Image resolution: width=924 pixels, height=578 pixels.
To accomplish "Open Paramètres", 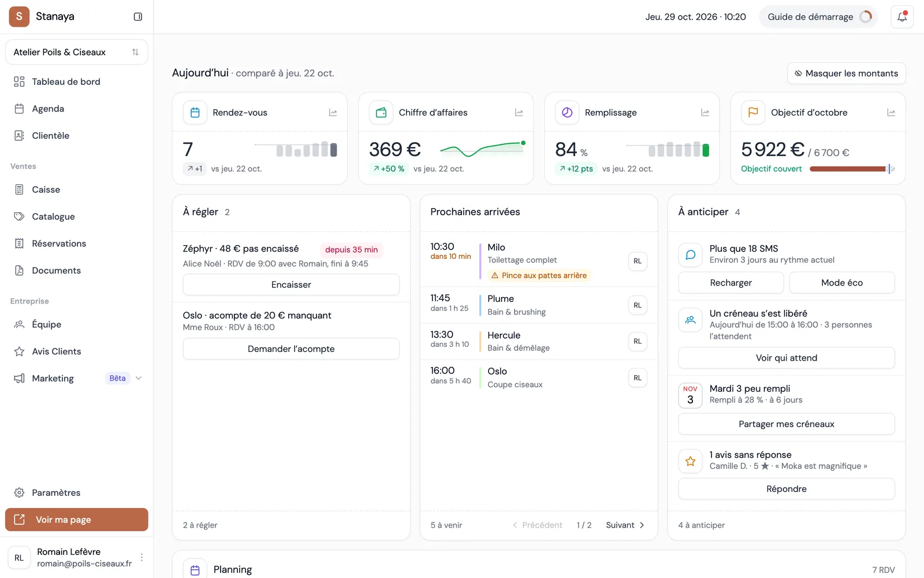I will [77, 492].
